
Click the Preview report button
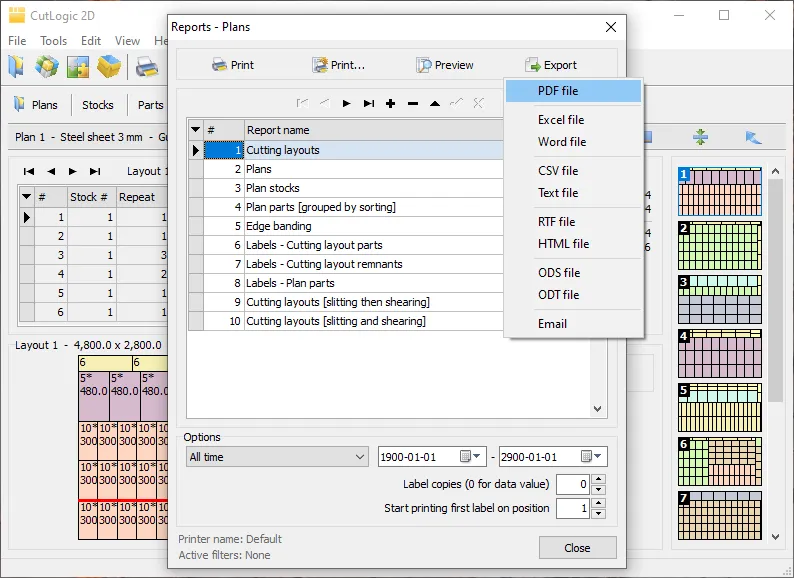pyautogui.click(x=444, y=65)
